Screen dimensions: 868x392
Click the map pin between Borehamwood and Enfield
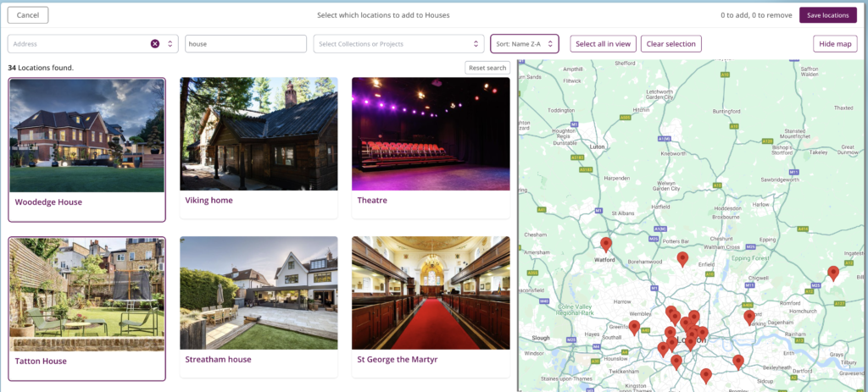[x=682, y=259]
